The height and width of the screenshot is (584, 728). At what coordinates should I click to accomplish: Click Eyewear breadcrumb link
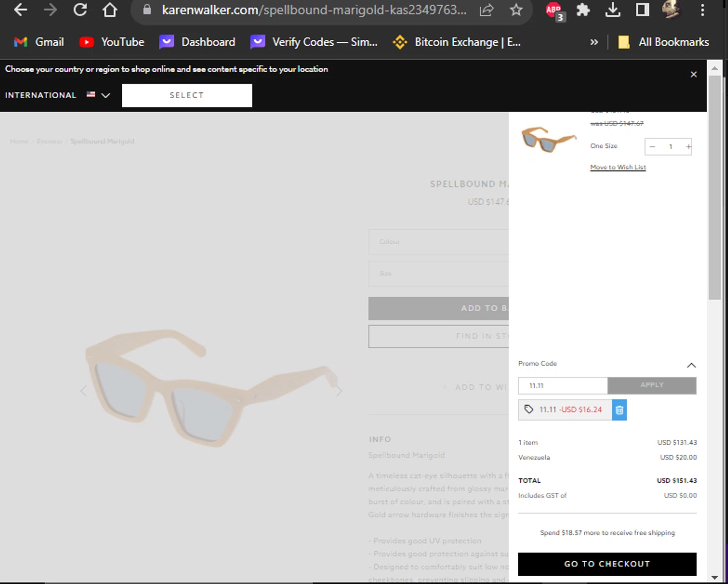click(x=50, y=141)
